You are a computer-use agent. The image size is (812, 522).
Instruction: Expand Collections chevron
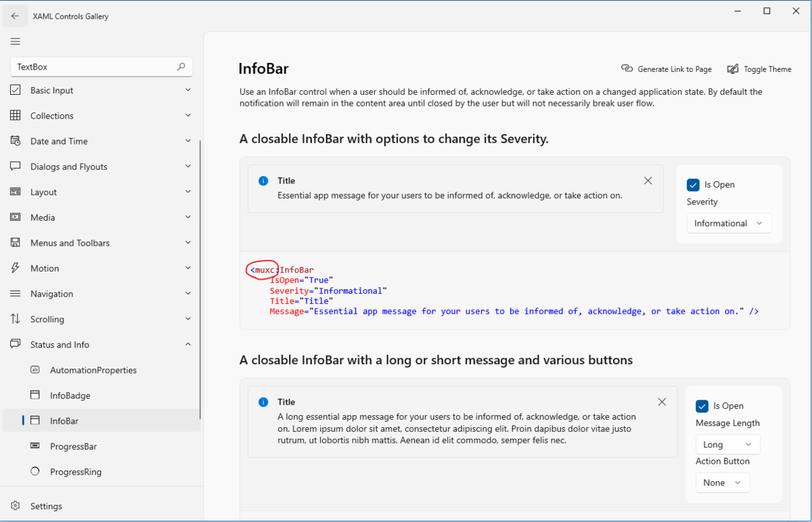tap(188, 116)
